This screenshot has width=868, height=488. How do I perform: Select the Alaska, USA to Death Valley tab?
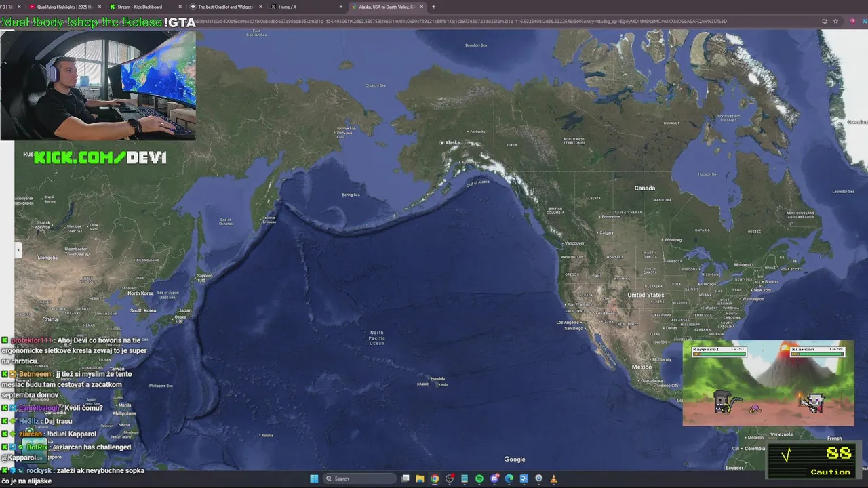(387, 7)
